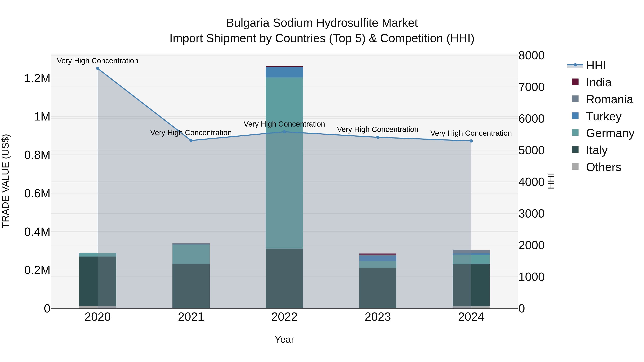Click the Italy segment of 2020 bar
Image resolution: width=644 pixels, height=362 pixels.
tap(98, 281)
